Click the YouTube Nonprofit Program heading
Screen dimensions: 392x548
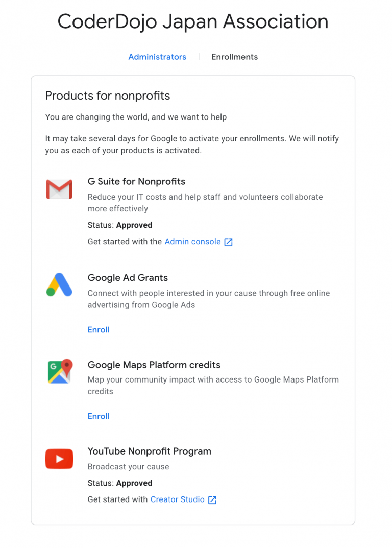[150, 451]
